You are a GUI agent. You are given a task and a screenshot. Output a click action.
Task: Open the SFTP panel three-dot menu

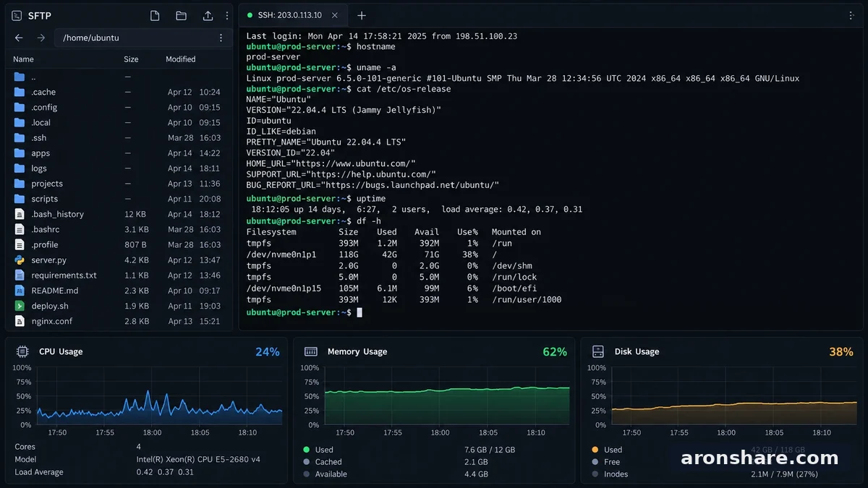point(227,16)
